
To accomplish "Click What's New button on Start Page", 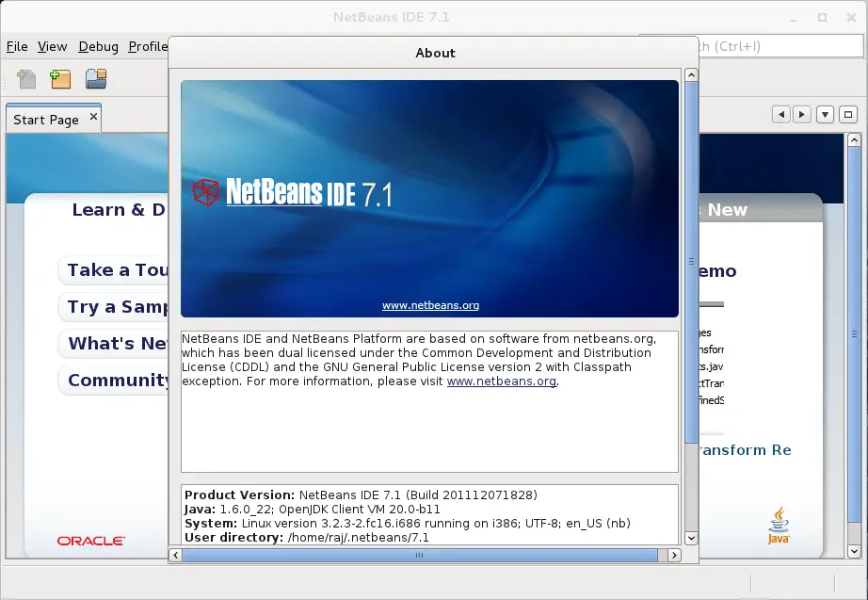I will [x=113, y=343].
